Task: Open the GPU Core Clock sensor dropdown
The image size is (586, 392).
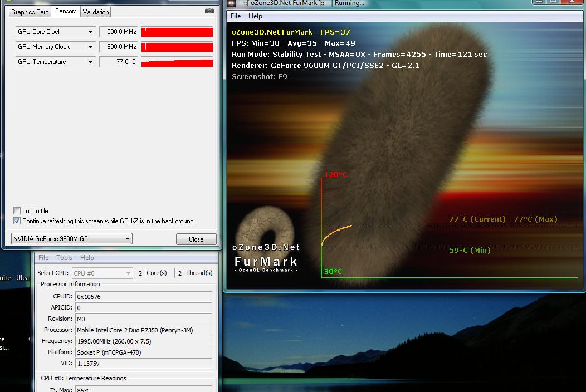Action: click(x=90, y=32)
